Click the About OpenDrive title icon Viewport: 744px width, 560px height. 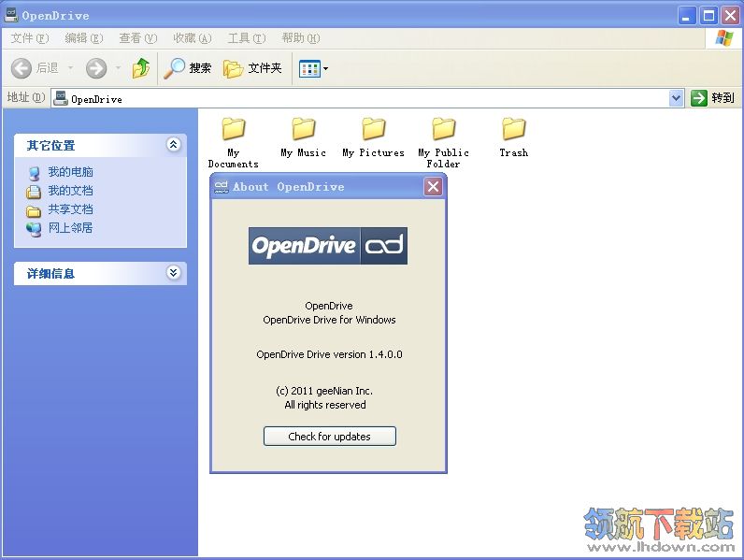click(222, 187)
